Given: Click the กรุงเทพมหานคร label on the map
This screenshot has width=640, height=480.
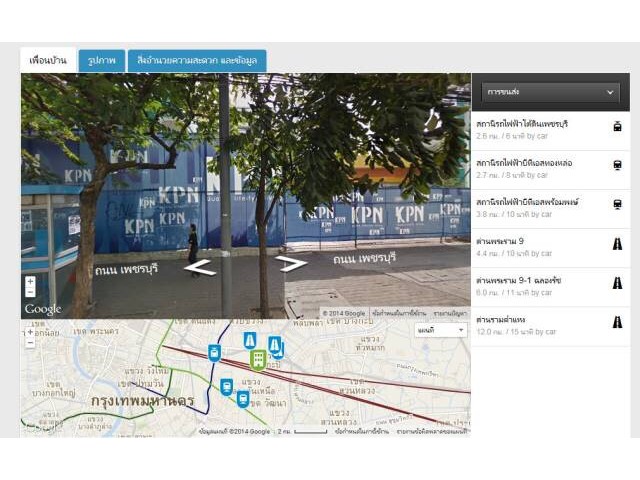Looking at the screenshot, I should [142, 401].
